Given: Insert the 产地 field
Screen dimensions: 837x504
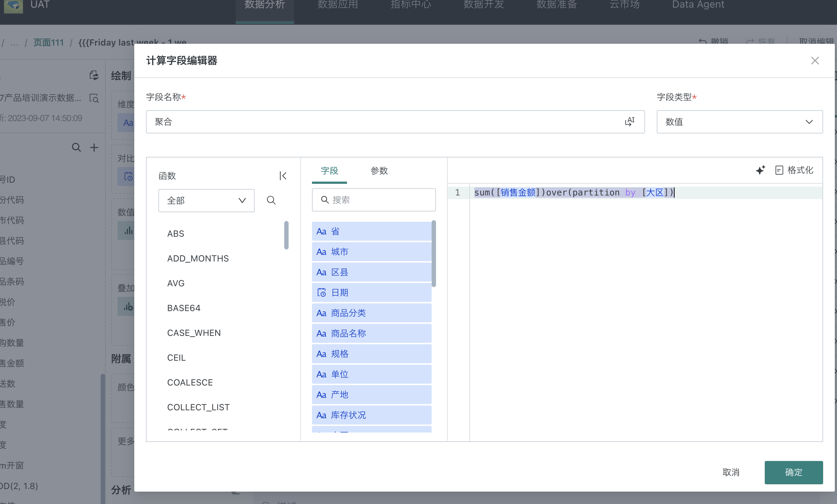Looking at the screenshot, I should pos(371,395).
